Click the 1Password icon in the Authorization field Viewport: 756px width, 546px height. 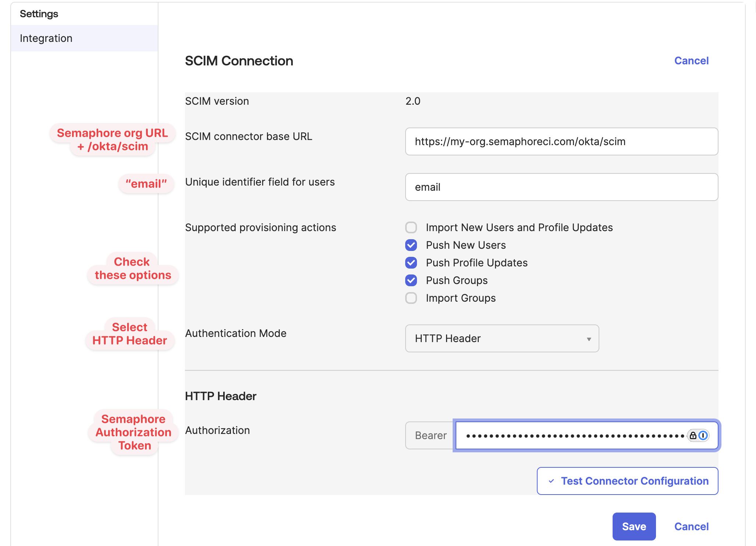click(703, 435)
